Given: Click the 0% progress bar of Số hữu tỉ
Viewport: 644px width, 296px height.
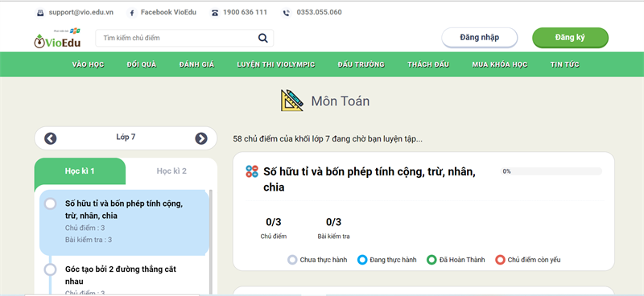Looking at the screenshot, I should [551, 171].
